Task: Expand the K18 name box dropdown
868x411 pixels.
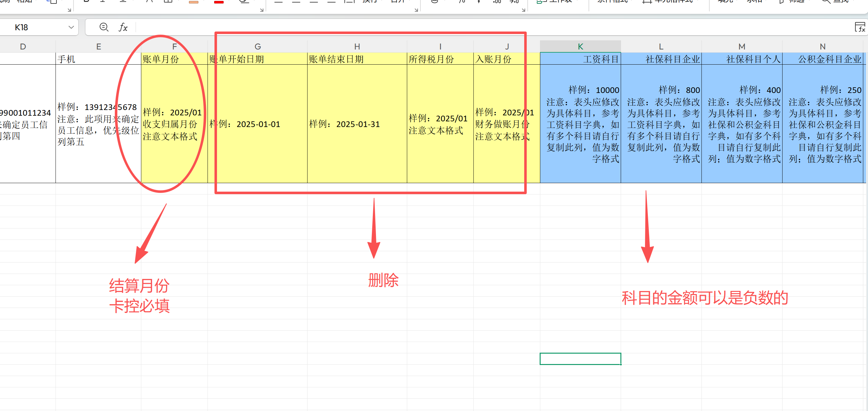Action: coord(71,27)
